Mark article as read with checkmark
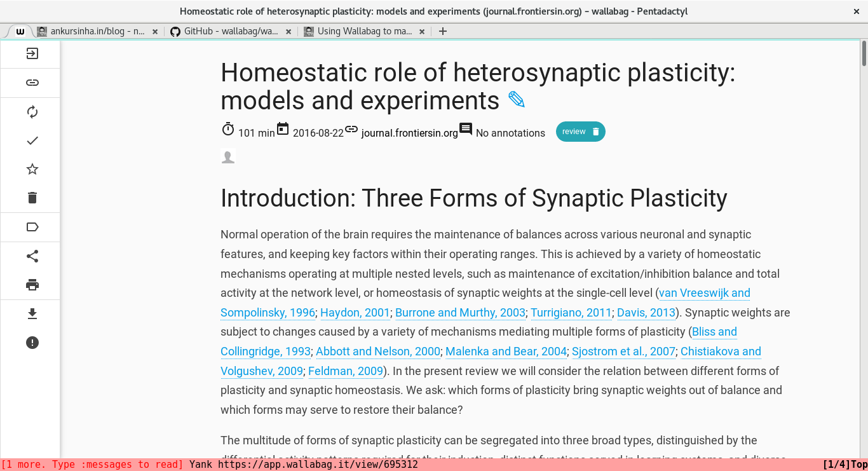The height and width of the screenshot is (471, 868). (32, 140)
